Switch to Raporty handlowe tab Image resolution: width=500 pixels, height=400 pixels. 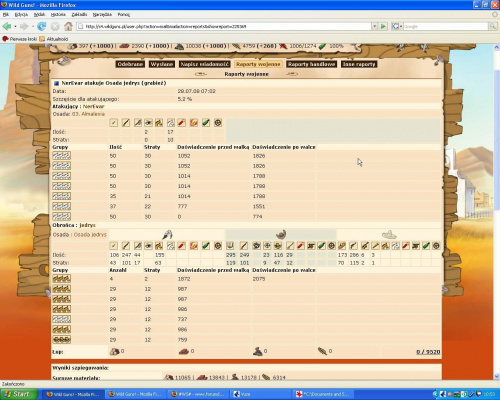[311, 64]
